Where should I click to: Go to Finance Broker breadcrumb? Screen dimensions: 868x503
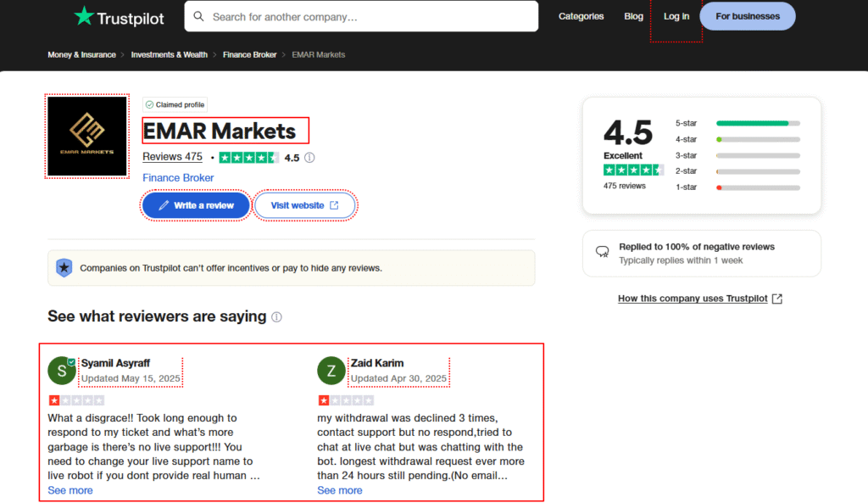click(x=250, y=55)
